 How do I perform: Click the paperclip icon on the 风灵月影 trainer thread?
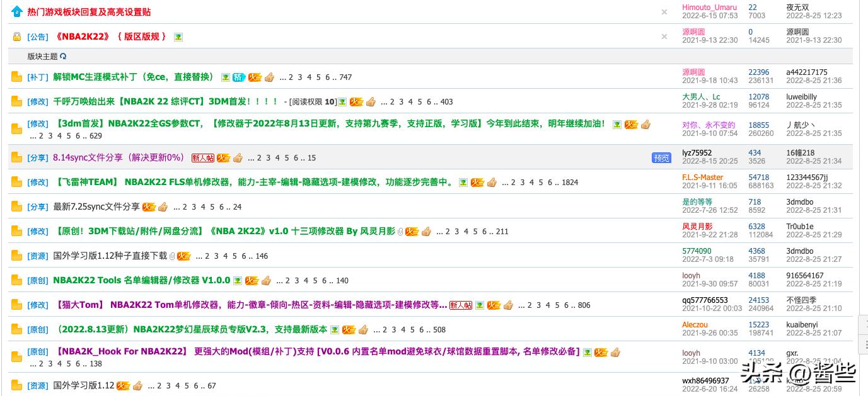(x=400, y=232)
